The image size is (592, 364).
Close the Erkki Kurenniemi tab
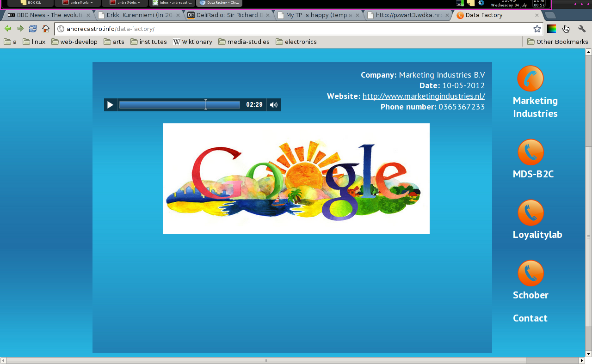click(178, 15)
